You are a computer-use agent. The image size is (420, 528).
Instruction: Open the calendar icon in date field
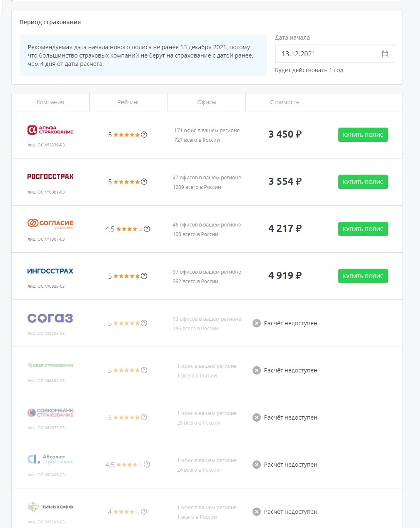click(385, 54)
